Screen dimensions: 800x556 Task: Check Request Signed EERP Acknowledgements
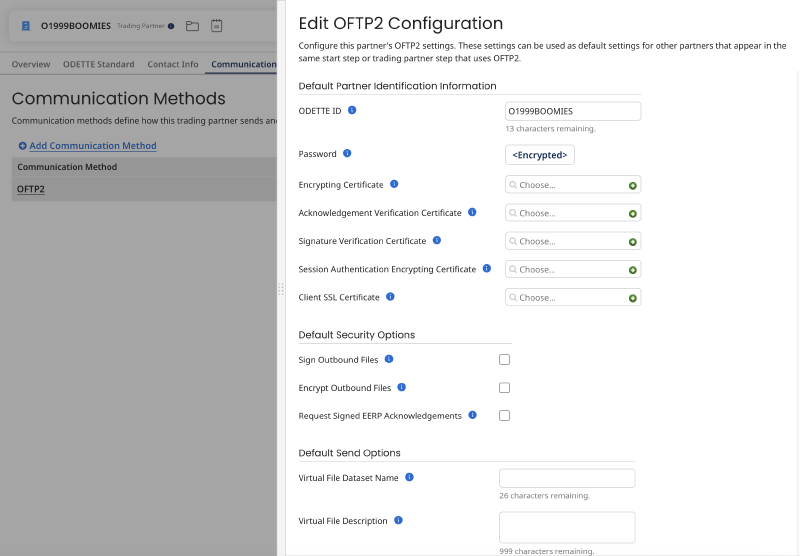pos(505,416)
